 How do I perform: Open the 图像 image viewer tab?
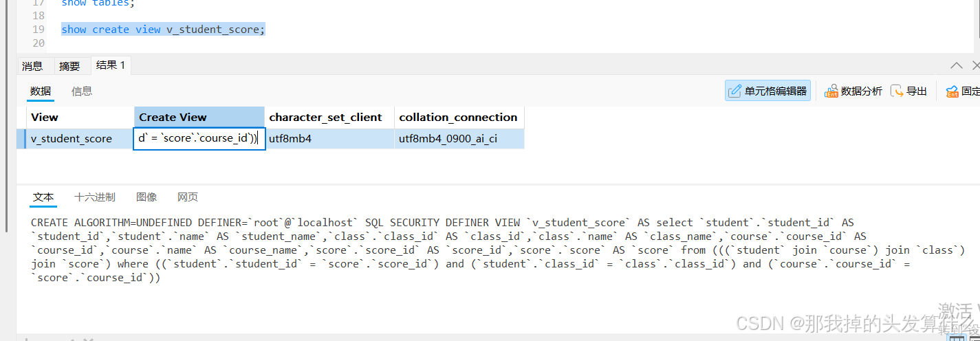(x=146, y=197)
